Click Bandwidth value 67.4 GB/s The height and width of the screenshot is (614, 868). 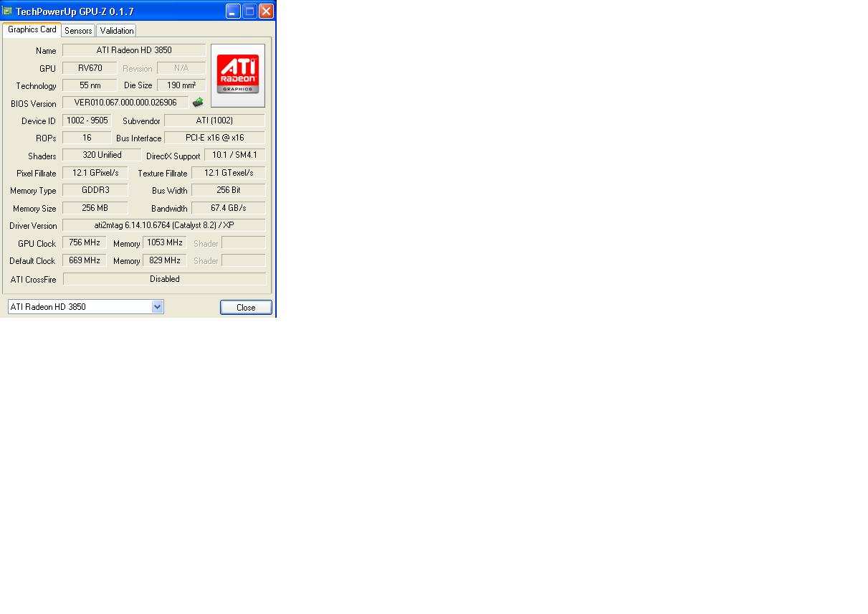click(x=228, y=208)
